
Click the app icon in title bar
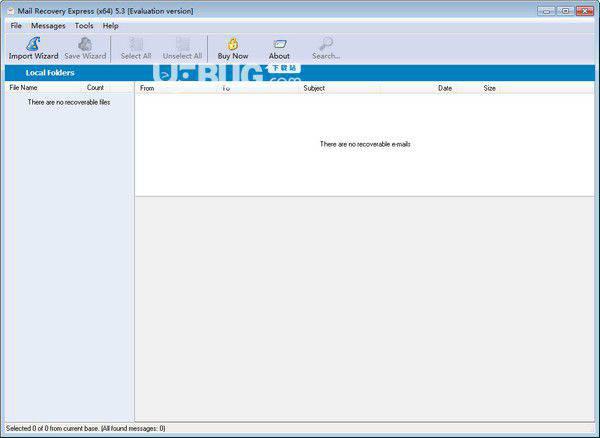click(x=11, y=11)
